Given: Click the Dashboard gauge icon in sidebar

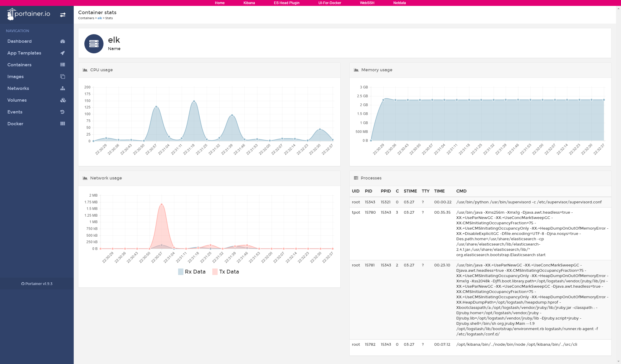Looking at the screenshot, I should pos(63,41).
